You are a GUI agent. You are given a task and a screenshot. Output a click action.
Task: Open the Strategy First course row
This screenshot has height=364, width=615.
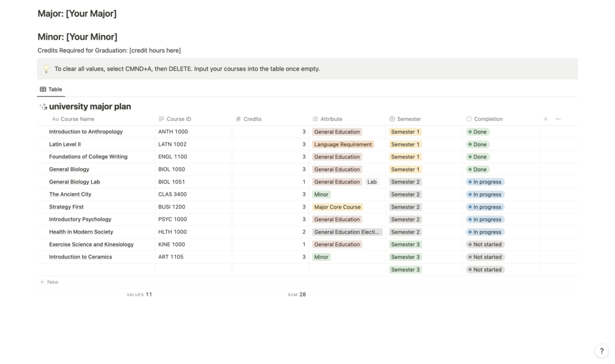(66, 207)
